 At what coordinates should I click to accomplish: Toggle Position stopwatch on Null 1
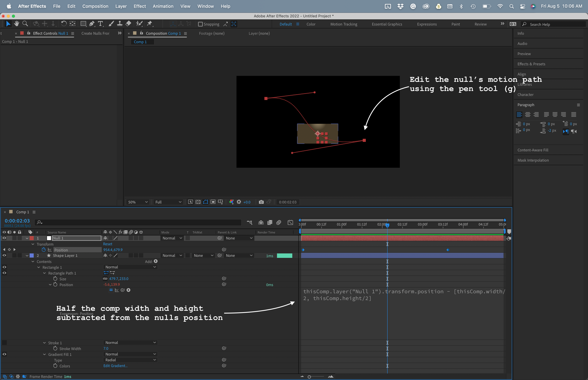click(x=44, y=250)
